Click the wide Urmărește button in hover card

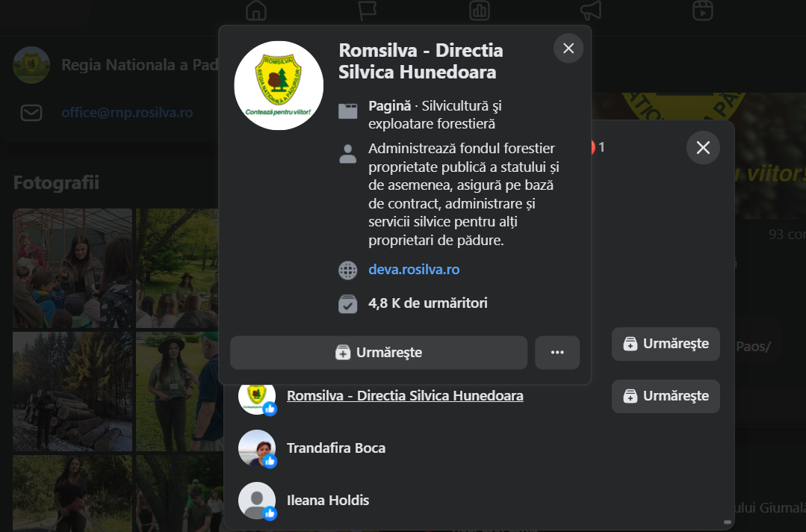(379, 353)
